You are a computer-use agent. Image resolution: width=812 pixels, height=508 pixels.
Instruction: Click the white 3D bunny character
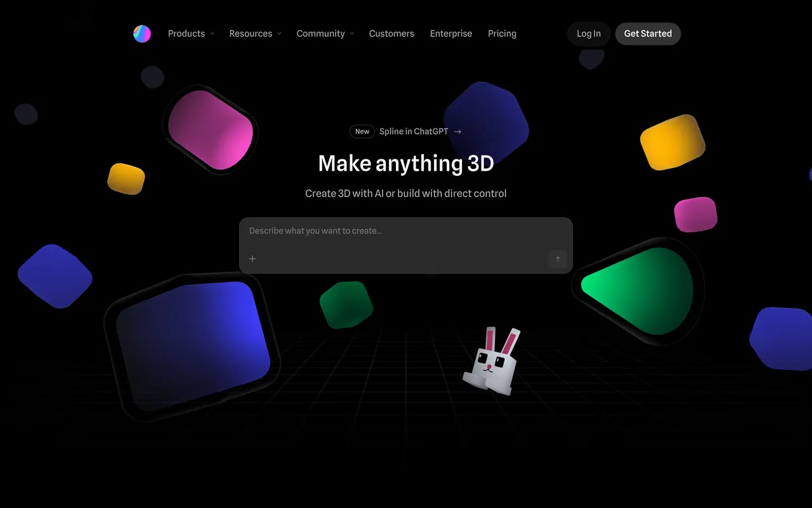pyautogui.click(x=491, y=361)
